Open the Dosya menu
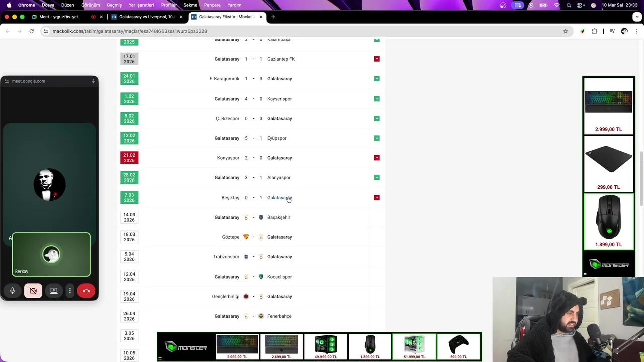Image resolution: width=644 pixels, height=362 pixels. tap(48, 5)
